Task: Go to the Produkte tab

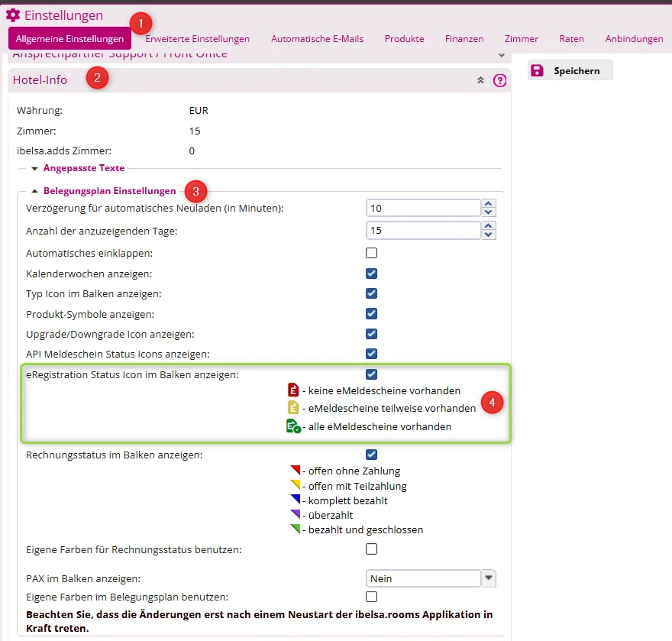Action: pyautogui.click(x=404, y=39)
